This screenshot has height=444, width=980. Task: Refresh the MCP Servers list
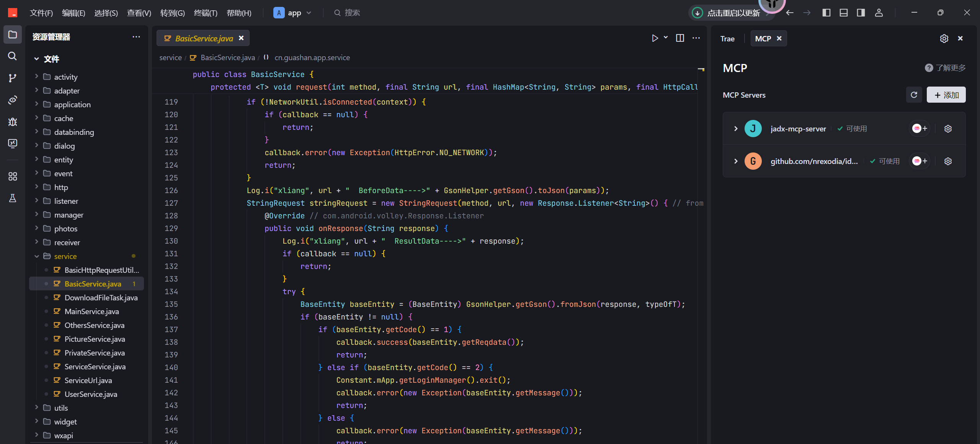pos(914,95)
